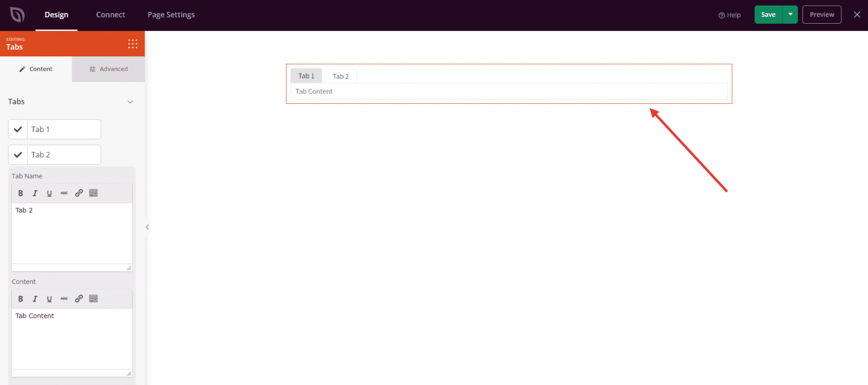Screen dimensions: 868x385
Task: Switch to the Advanced tab
Action: pos(108,68)
